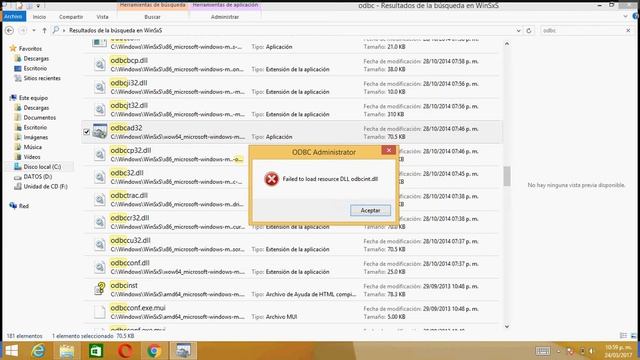Open Imágenes folder in navigation pane
The width and height of the screenshot is (640, 360).
point(36,137)
